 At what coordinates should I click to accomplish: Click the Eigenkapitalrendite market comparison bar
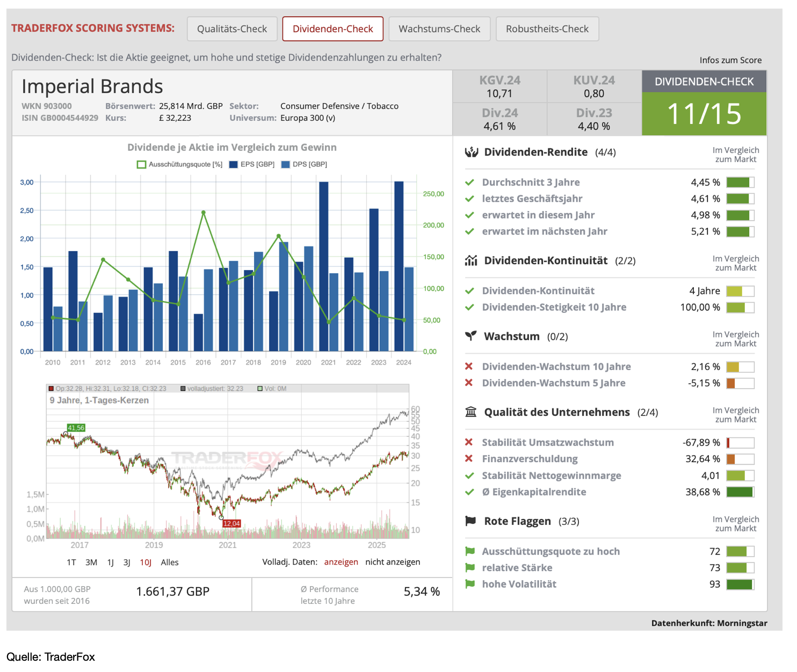tap(740, 492)
